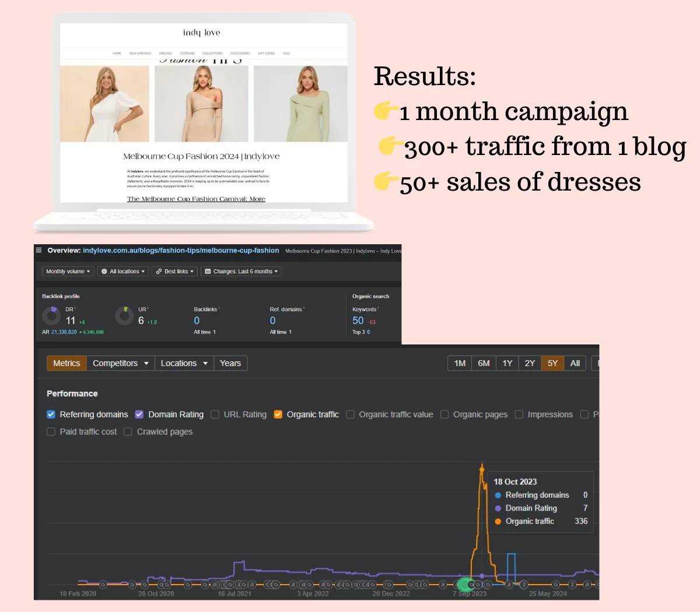Click the info icon next to UR
Screen dimensions: 700x612
[148, 308]
